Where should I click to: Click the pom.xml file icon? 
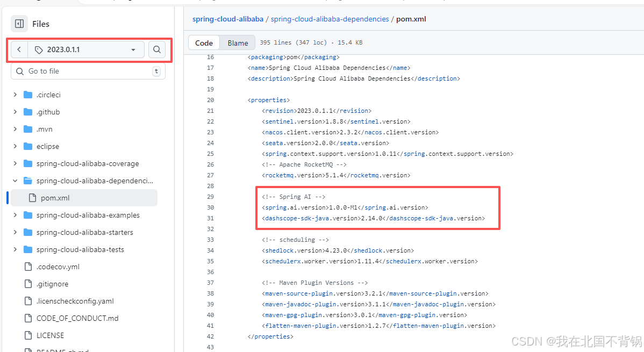click(x=32, y=198)
